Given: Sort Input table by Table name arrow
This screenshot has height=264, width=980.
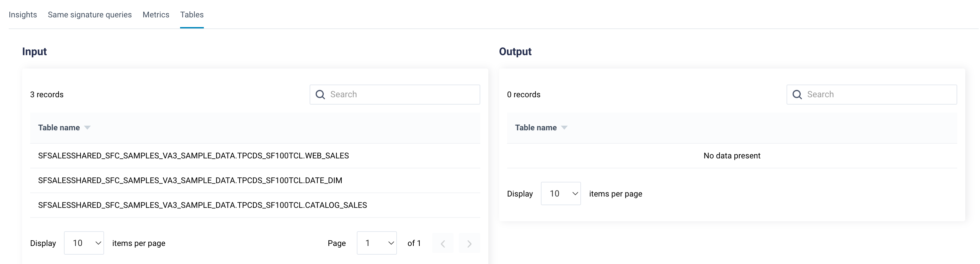Looking at the screenshot, I should 87,128.
